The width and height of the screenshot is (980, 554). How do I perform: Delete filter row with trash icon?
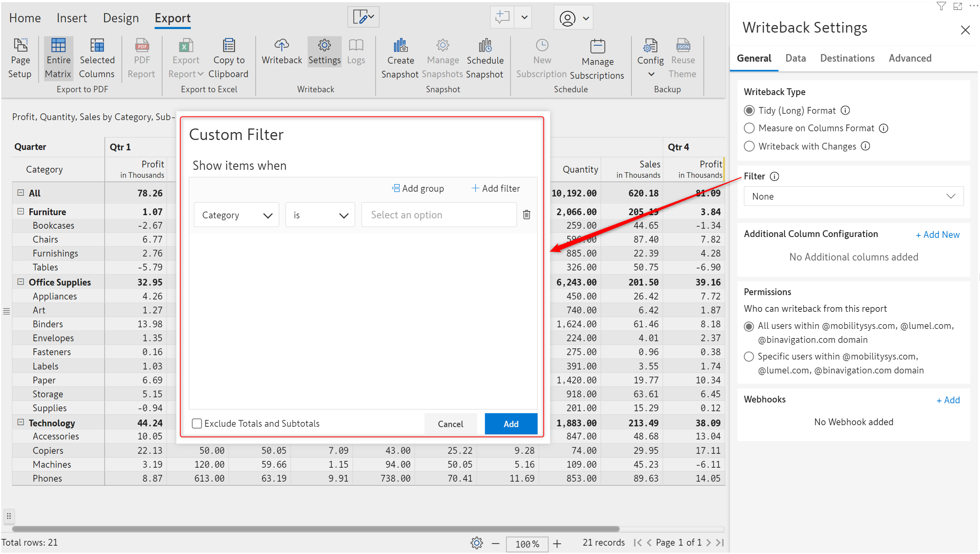526,215
